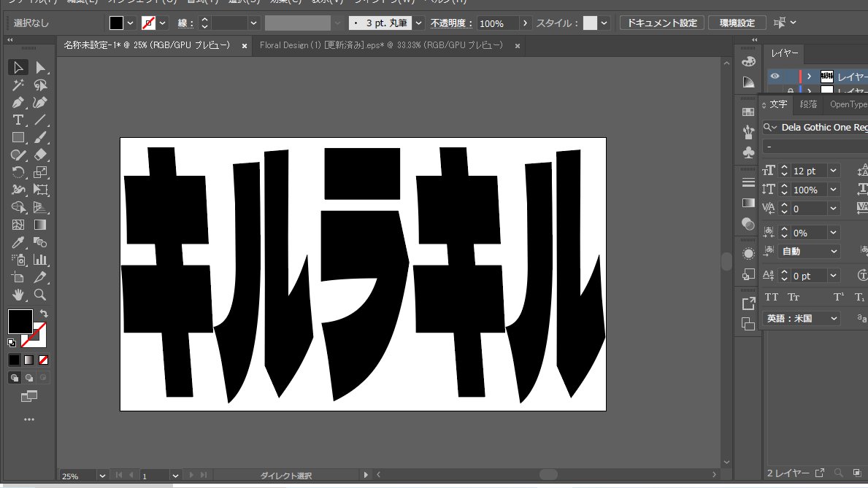
Task: Select the Perspective Grid tool
Action: (x=40, y=207)
